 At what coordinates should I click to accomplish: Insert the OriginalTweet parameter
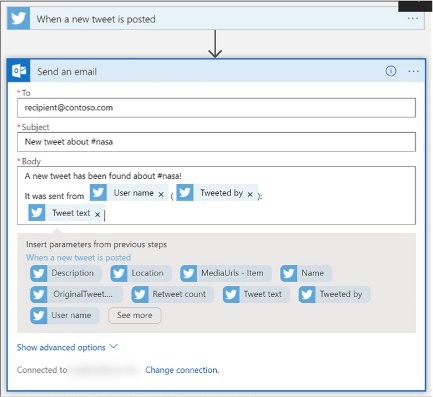coord(76,295)
